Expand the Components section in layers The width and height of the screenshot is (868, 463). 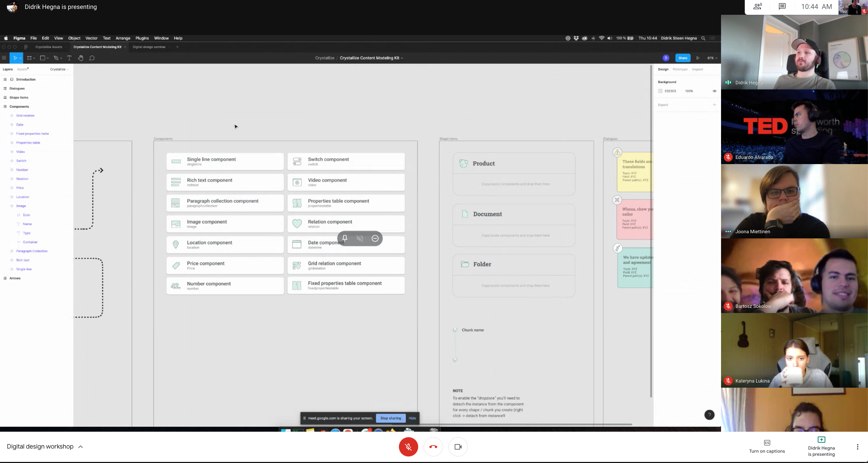(4, 106)
